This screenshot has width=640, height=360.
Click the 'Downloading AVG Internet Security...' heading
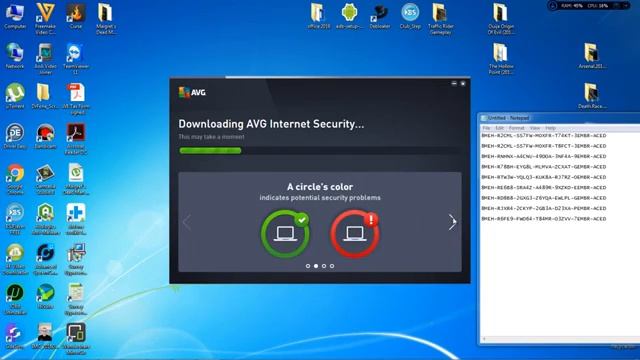point(271,124)
